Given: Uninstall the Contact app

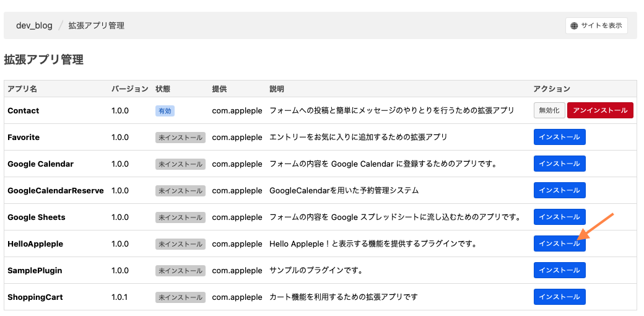Looking at the screenshot, I should (600, 110).
